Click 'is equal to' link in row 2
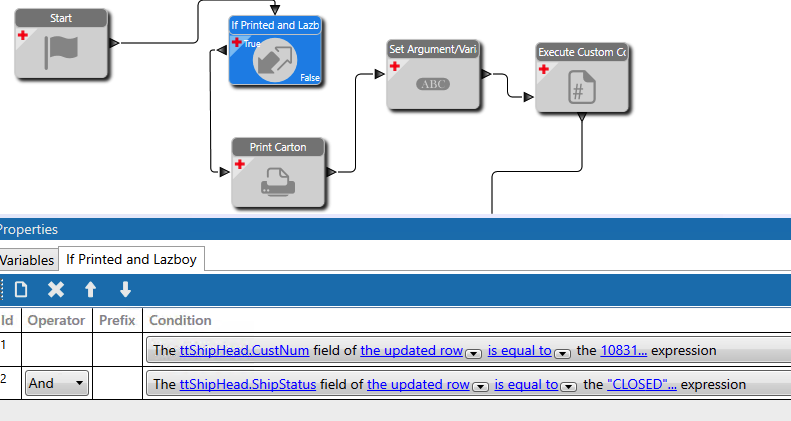This screenshot has height=421, width=791. click(526, 384)
